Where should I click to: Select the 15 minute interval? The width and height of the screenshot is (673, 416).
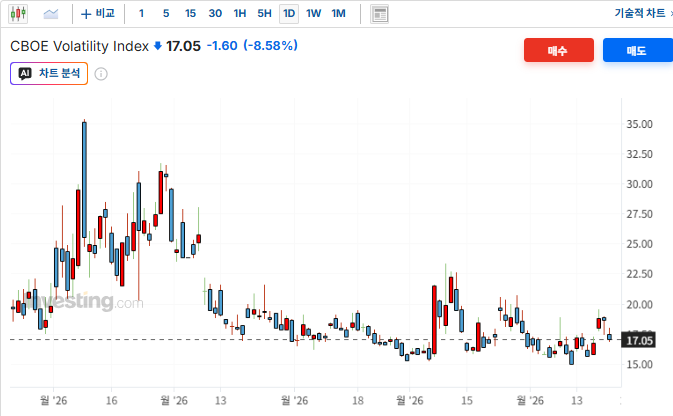pyautogui.click(x=190, y=14)
